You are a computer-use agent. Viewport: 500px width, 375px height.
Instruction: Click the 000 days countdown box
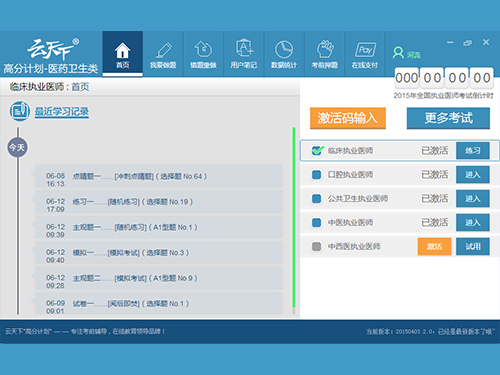coord(407,78)
